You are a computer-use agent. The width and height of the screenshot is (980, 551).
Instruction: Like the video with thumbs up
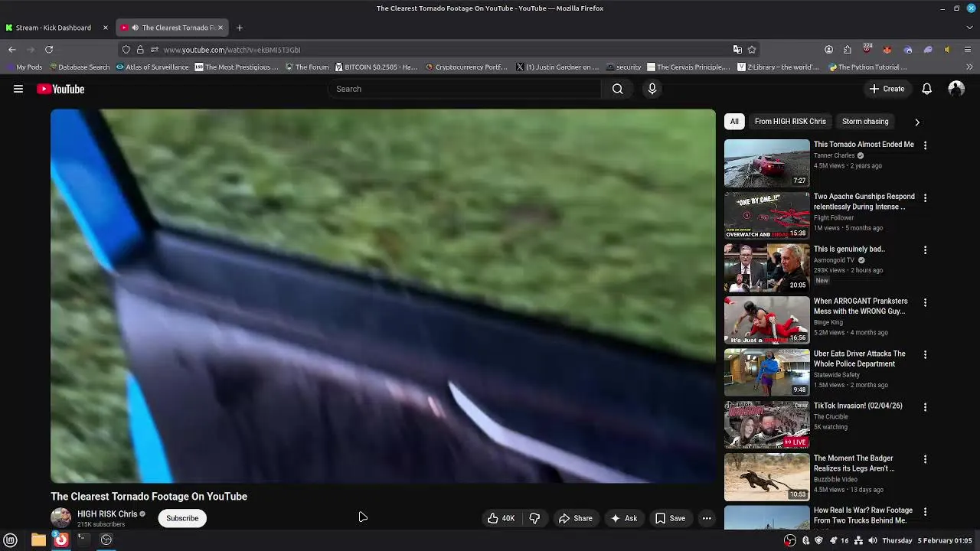pyautogui.click(x=501, y=518)
